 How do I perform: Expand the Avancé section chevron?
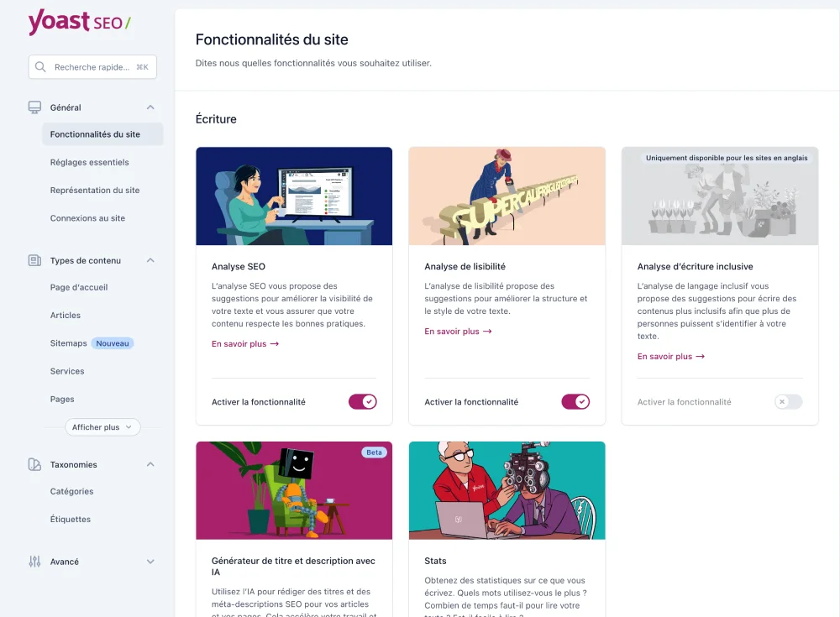click(150, 562)
